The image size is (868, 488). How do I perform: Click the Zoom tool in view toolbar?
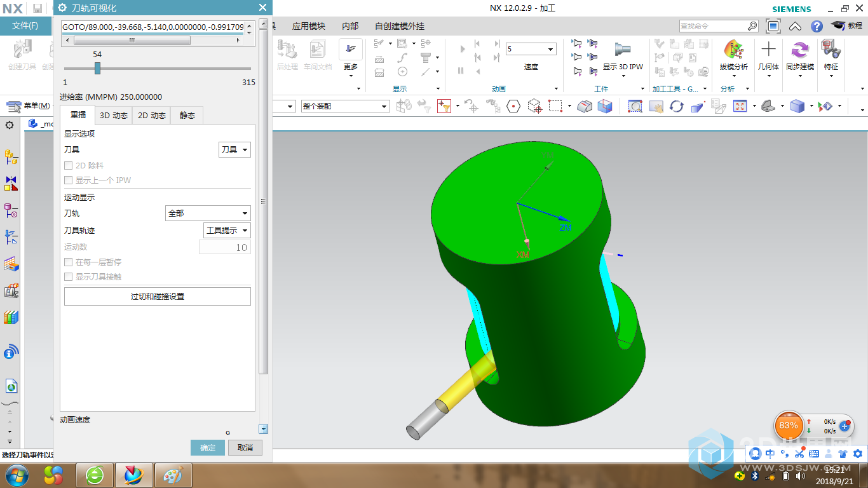tap(635, 106)
